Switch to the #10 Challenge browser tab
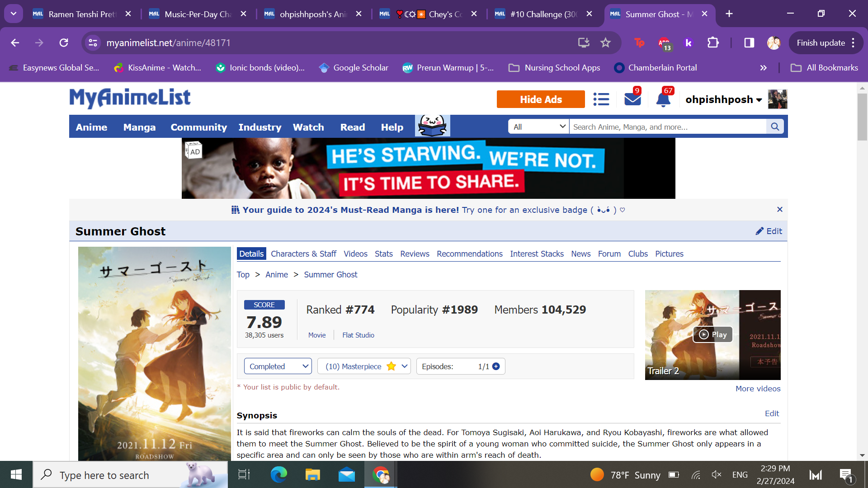The width and height of the screenshot is (868, 488). 545,14
